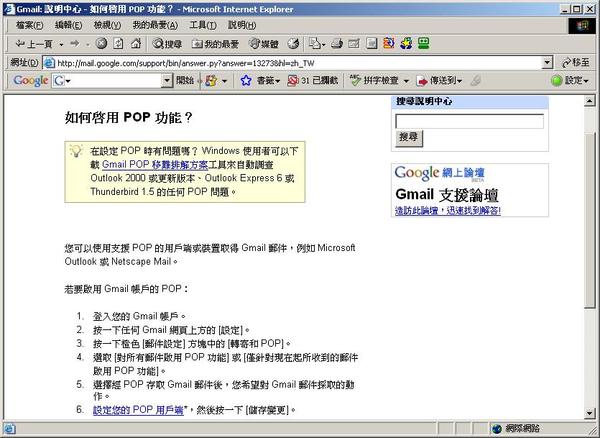600x438 pixels.
Task: Click the discuss notepad icon
Action: click(x=371, y=44)
